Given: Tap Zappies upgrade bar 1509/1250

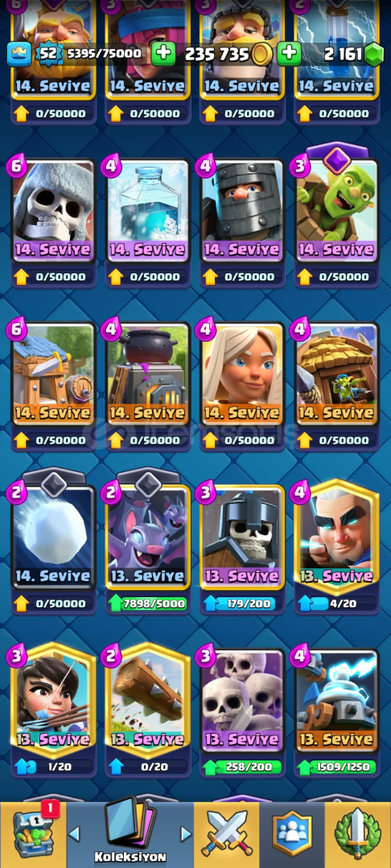Looking at the screenshot, I should click(x=337, y=767).
